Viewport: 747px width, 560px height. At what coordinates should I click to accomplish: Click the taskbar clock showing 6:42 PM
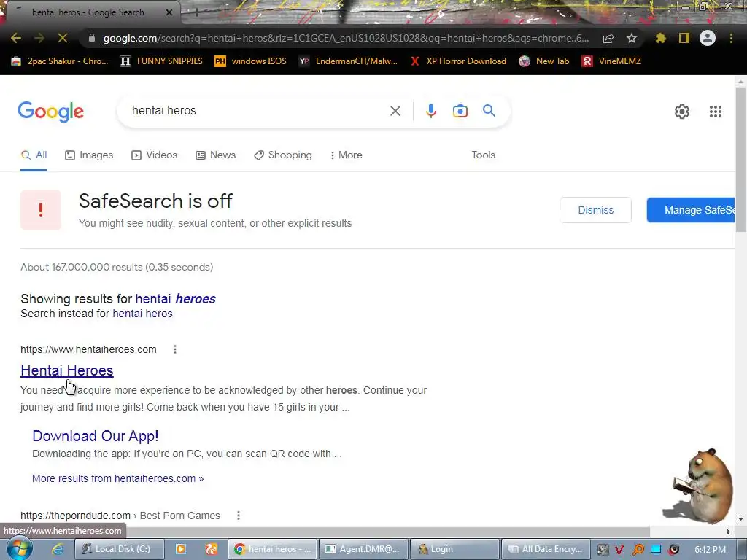click(x=710, y=550)
